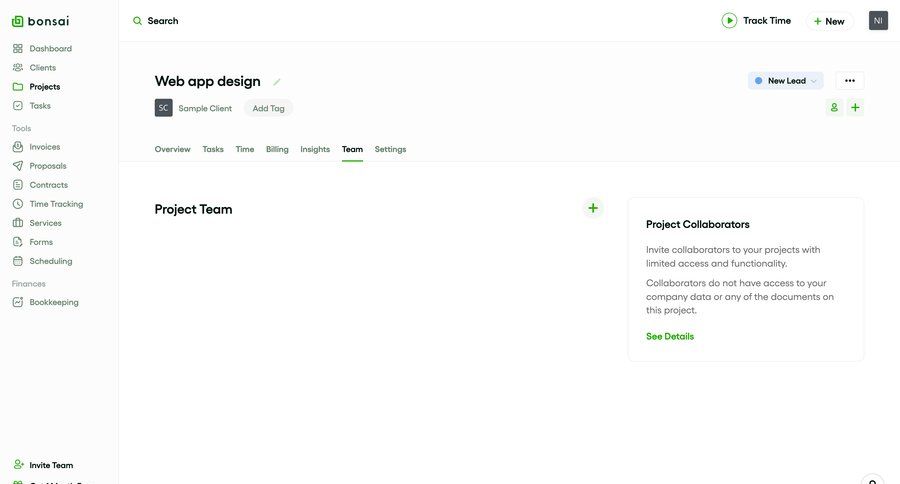Click the Invite Team label
This screenshot has height=484, width=900.
[51, 465]
